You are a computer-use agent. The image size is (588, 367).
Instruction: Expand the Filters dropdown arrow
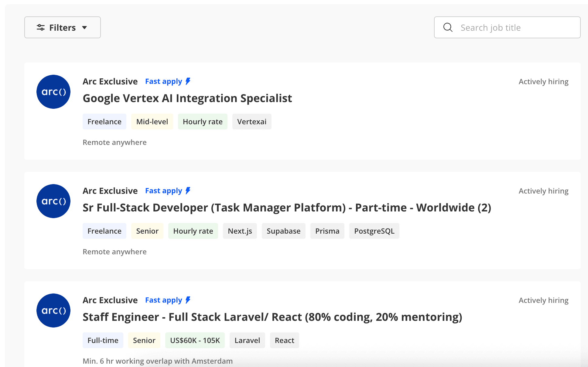pos(84,28)
